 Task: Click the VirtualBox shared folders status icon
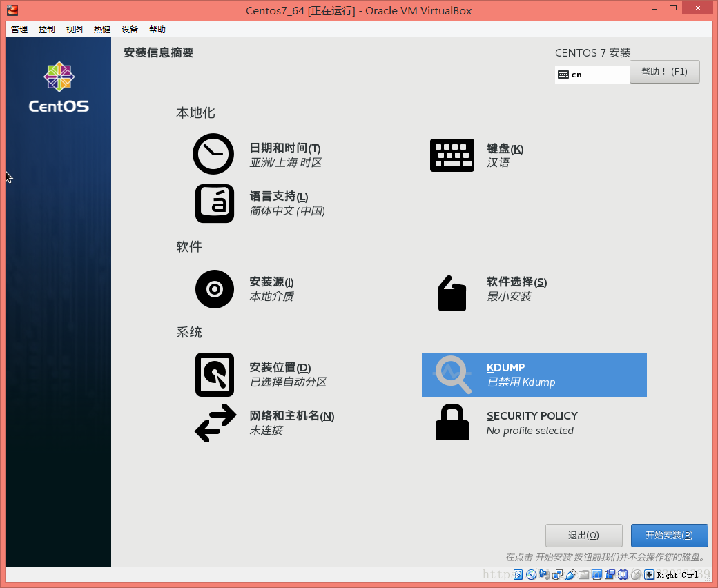click(x=584, y=574)
